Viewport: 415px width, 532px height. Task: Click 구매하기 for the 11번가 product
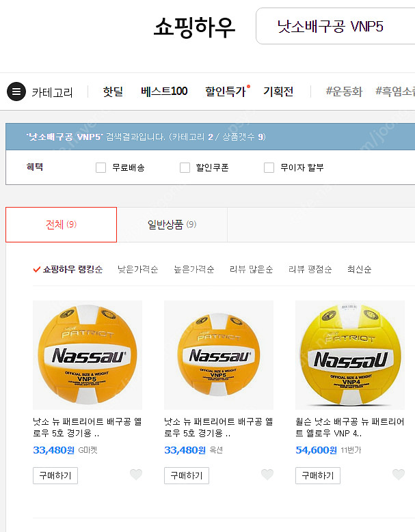coord(318,476)
